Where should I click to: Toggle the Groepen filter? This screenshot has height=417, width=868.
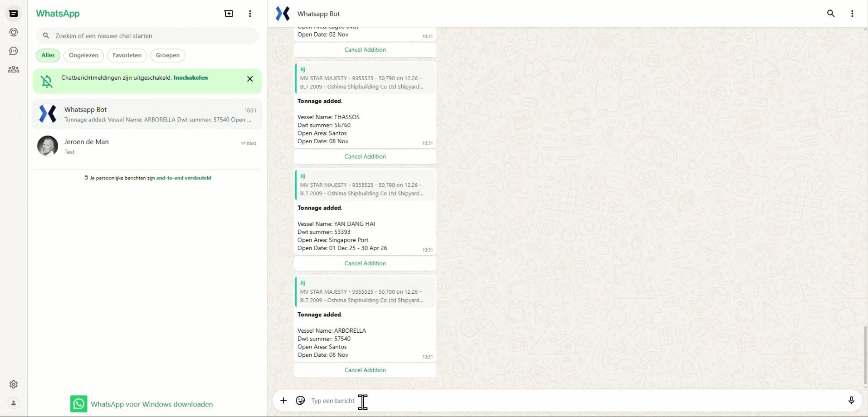(x=167, y=55)
